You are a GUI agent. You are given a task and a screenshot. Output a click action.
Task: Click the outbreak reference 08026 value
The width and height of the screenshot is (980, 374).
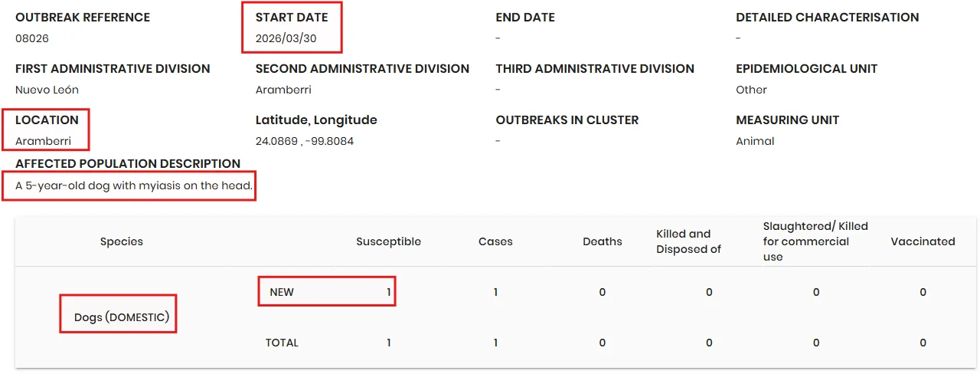pyautogui.click(x=32, y=38)
